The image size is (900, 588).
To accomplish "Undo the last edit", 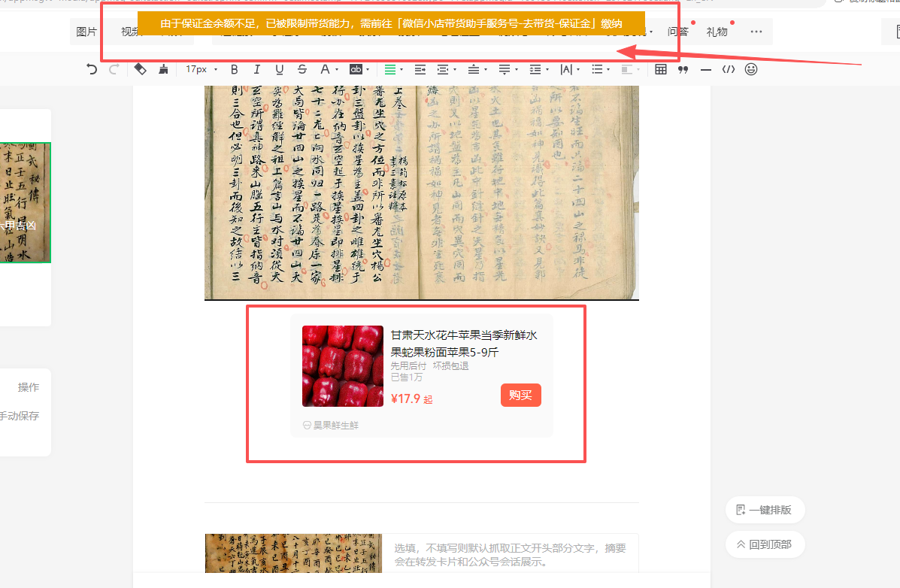I will [91, 69].
